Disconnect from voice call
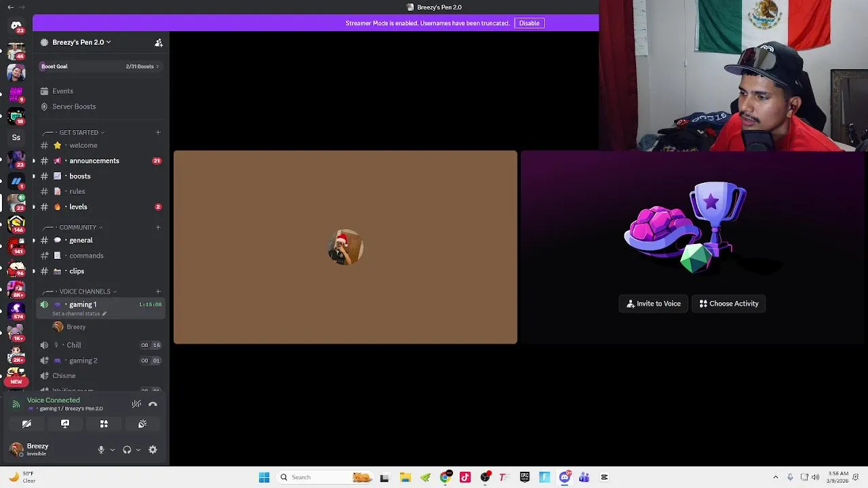Image resolution: width=868 pixels, height=488 pixels. [x=153, y=404]
